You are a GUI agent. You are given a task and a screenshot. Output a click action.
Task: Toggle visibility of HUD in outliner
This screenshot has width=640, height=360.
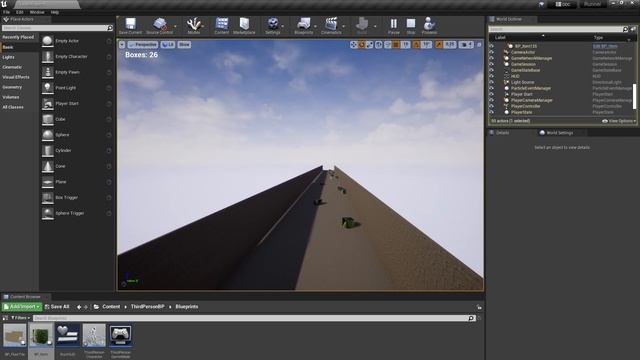pyautogui.click(x=491, y=76)
